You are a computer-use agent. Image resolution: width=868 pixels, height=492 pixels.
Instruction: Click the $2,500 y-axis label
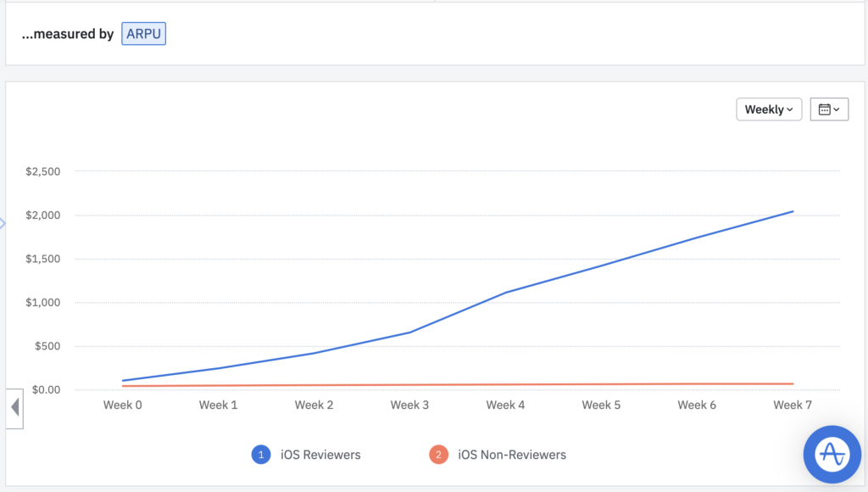point(43,171)
